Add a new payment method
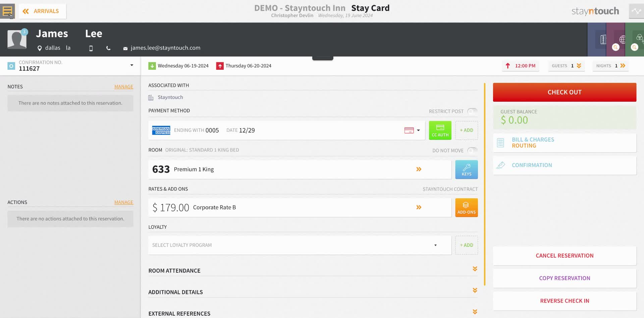 [x=467, y=130]
